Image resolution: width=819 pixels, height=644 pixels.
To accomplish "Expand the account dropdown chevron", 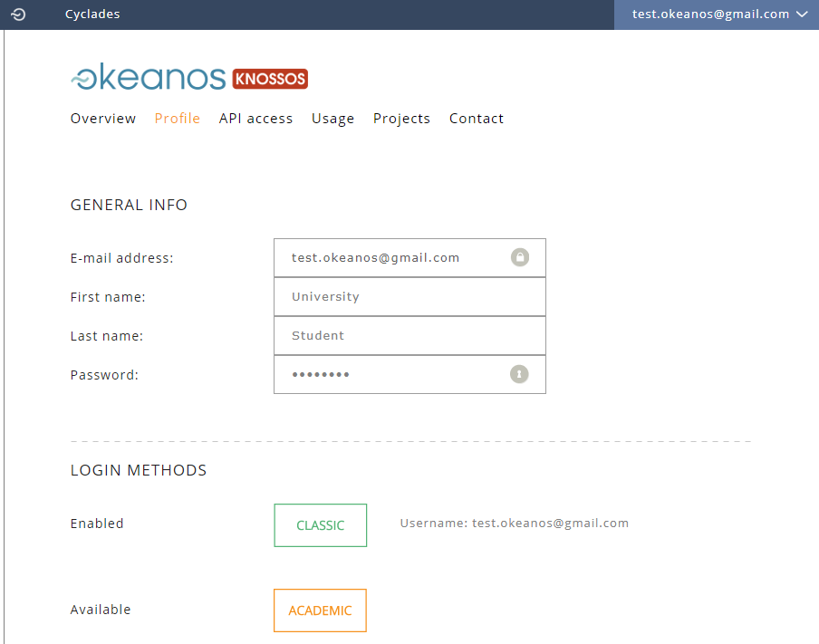I will click(802, 14).
